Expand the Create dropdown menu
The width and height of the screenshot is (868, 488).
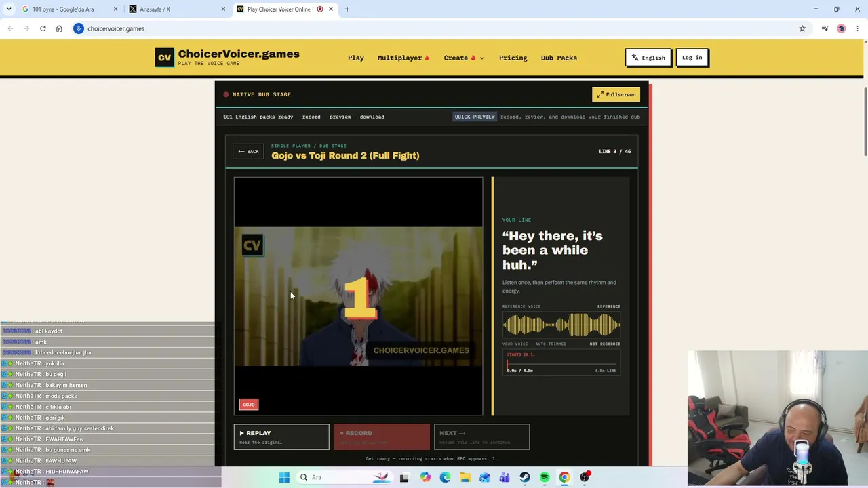[x=464, y=58]
